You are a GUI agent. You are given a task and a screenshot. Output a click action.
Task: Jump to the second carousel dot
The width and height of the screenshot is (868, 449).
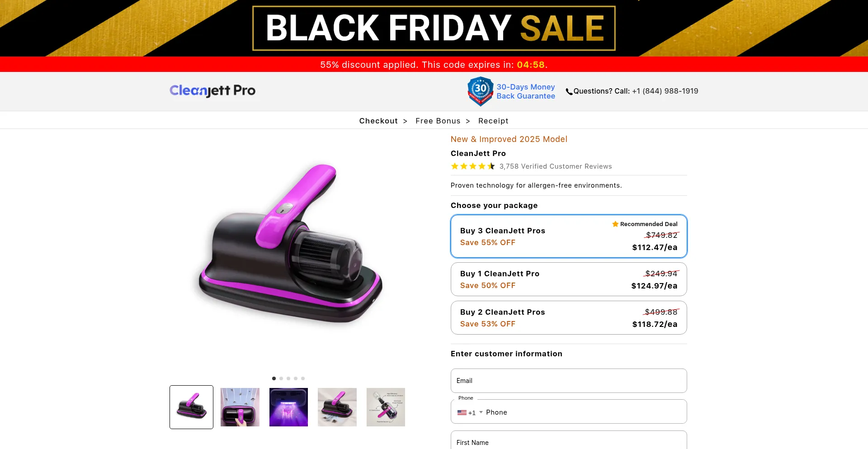[x=281, y=378]
